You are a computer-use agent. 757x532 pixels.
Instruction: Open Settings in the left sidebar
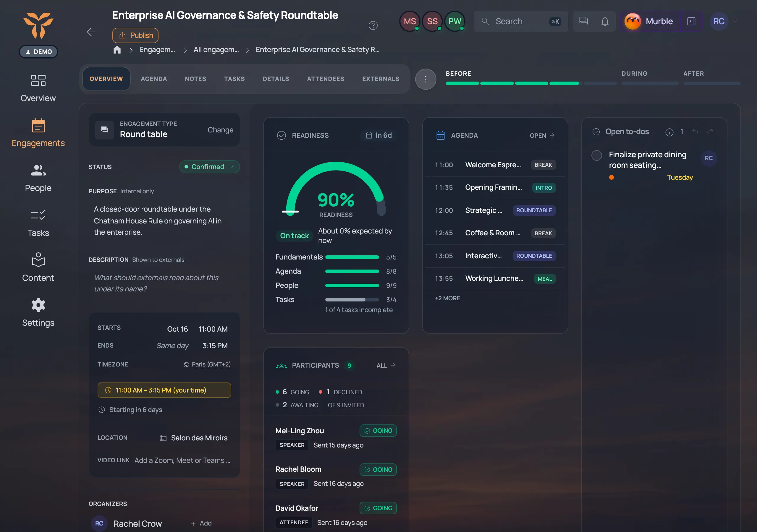[x=38, y=312]
